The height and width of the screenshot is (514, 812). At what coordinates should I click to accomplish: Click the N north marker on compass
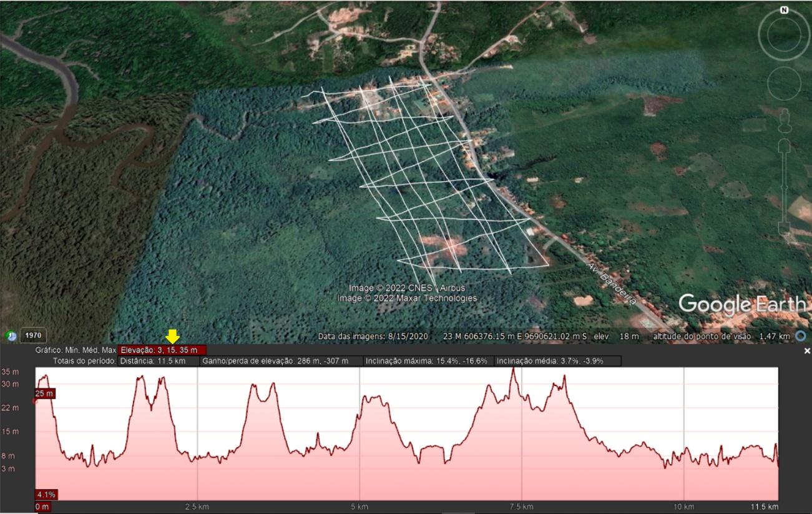tap(785, 10)
